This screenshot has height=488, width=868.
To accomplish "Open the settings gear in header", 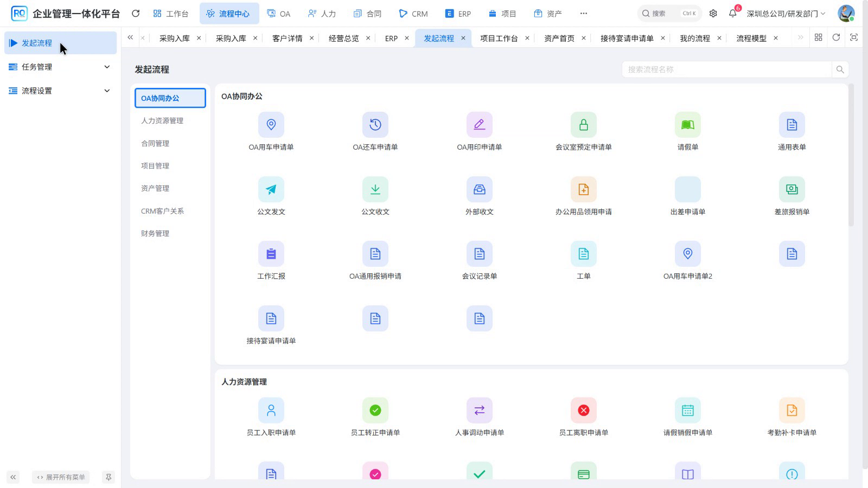I will (x=713, y=14).
